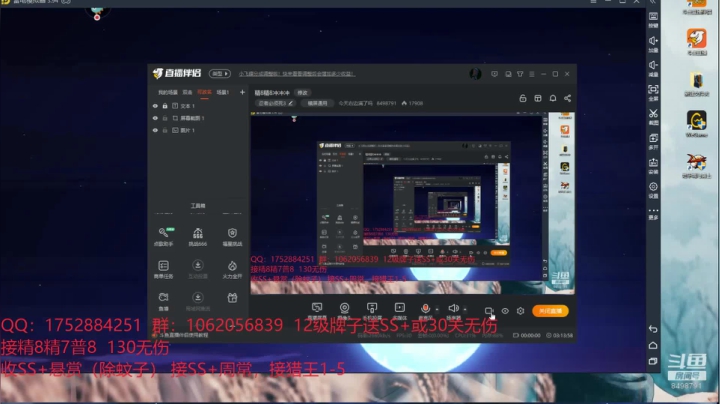
Task: Open the skin shirt icon in title bar
Action: pyautogui.click(x=520, y=74)
